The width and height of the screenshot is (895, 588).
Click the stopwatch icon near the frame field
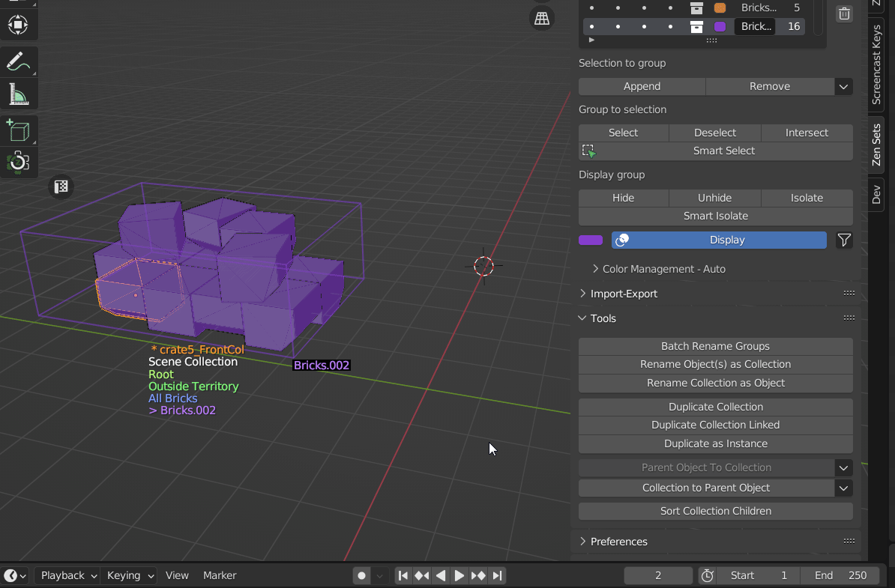[706, 575]
